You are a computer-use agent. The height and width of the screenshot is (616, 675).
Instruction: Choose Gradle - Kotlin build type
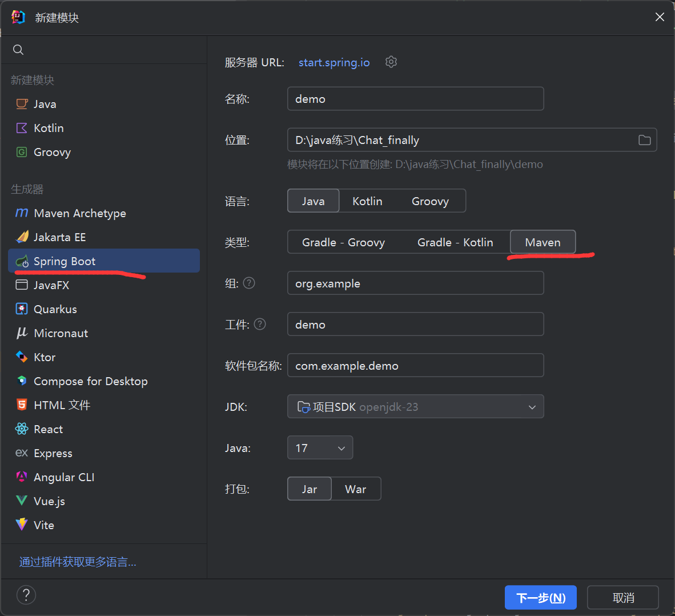455,242
